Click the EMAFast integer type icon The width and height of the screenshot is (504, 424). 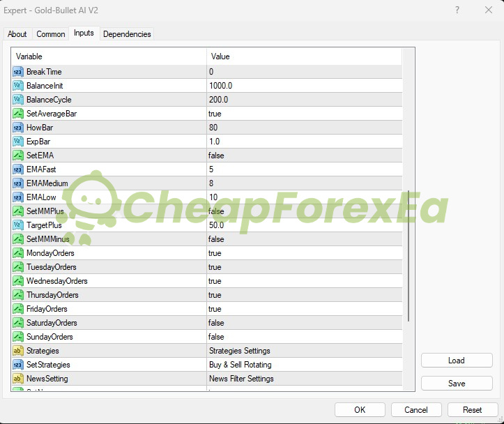[x=18, y=169]
